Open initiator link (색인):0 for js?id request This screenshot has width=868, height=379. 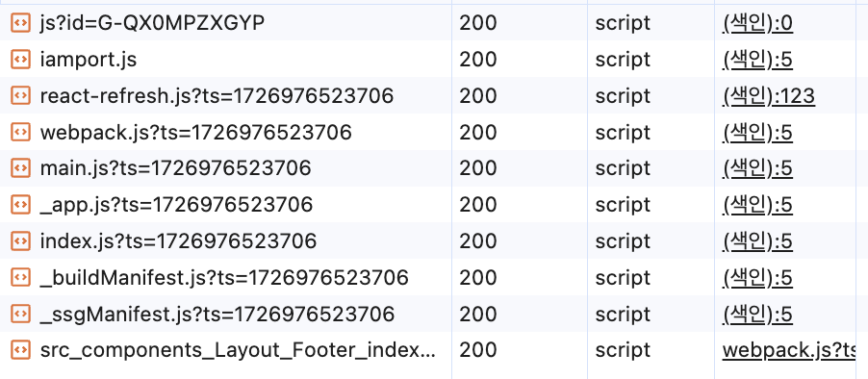[758, 23]
